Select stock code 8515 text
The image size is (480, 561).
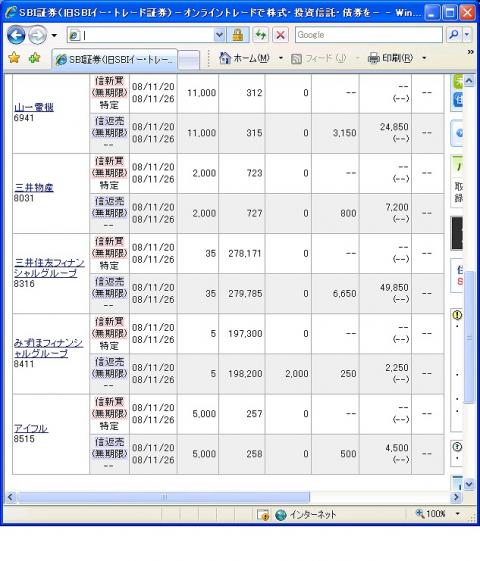coord(24,439)
